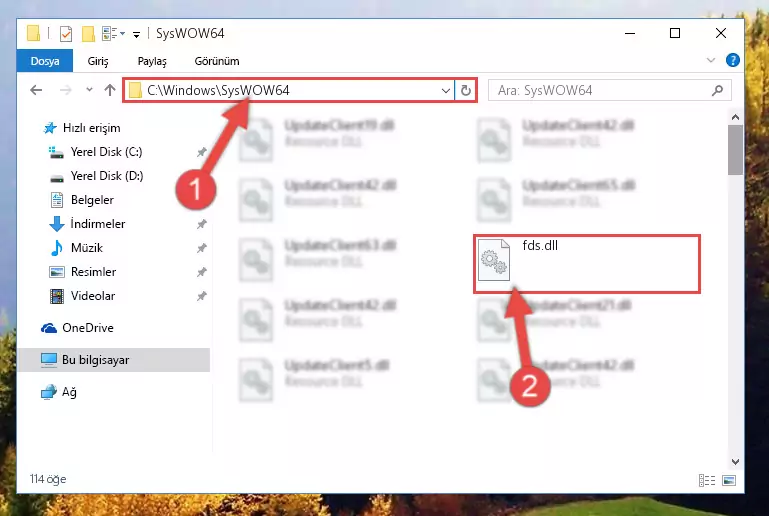Open the address bar history dropdown

pyautogui.click(x=446, y=91)
